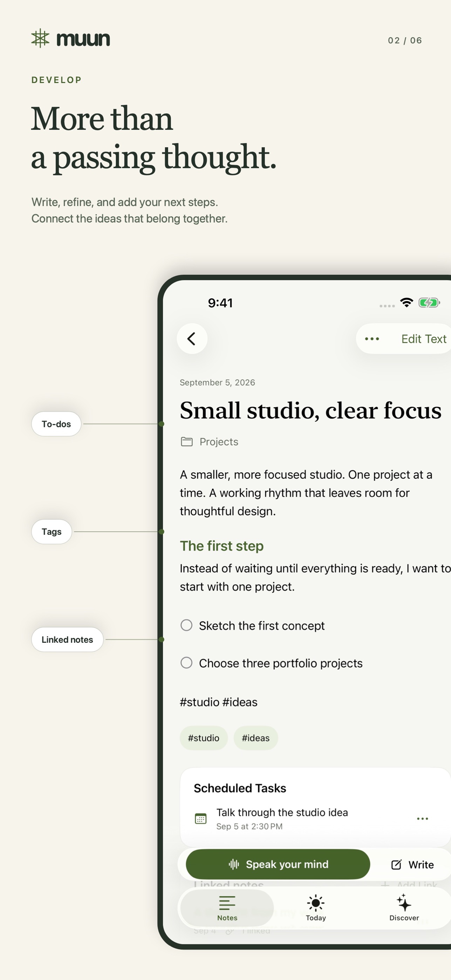
Task: Tap the note title Small studio, clear focus
Action: pos(311,410)
